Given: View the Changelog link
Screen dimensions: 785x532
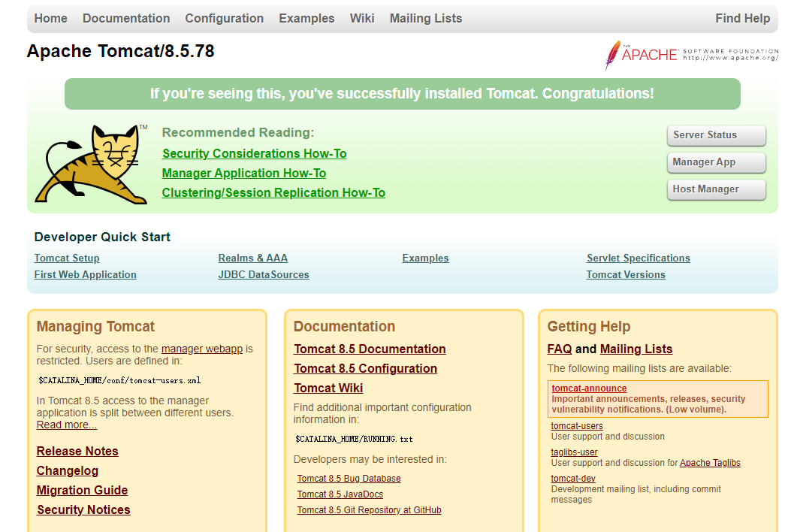Looking at the screenshot, I should point(68,471).
